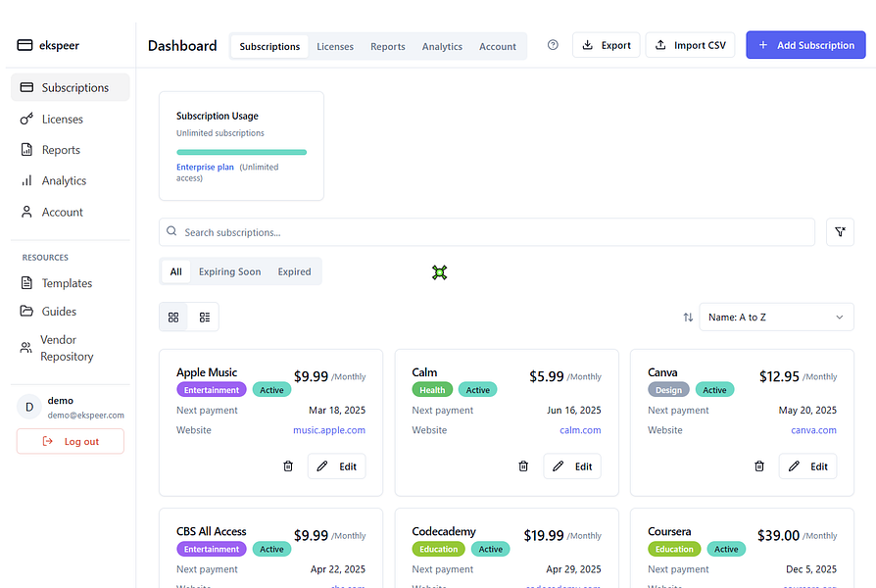The width and height of the screenshot is (876, 588).
Task: Open Licenses from the sidebar key icon
Action: 26,119
